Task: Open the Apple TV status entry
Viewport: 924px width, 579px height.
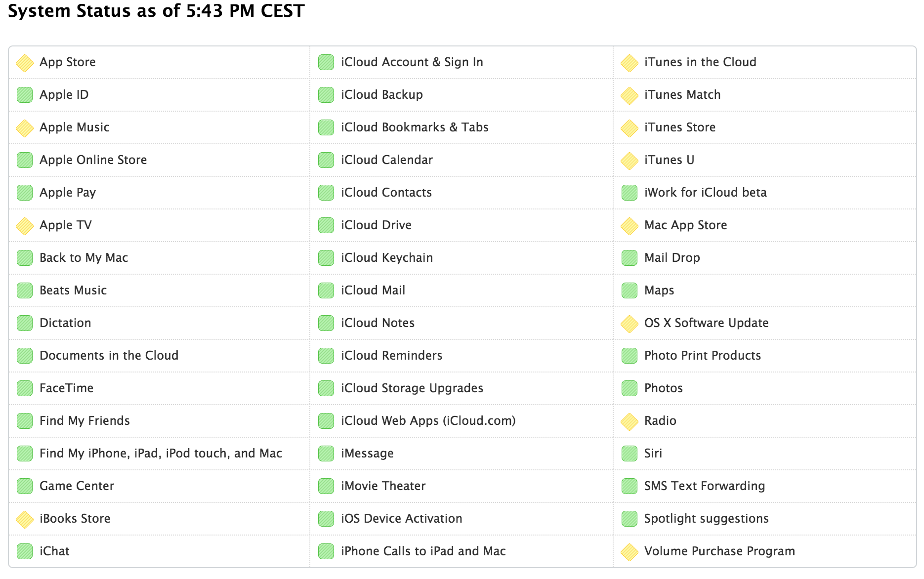Action: coord(65,225)
